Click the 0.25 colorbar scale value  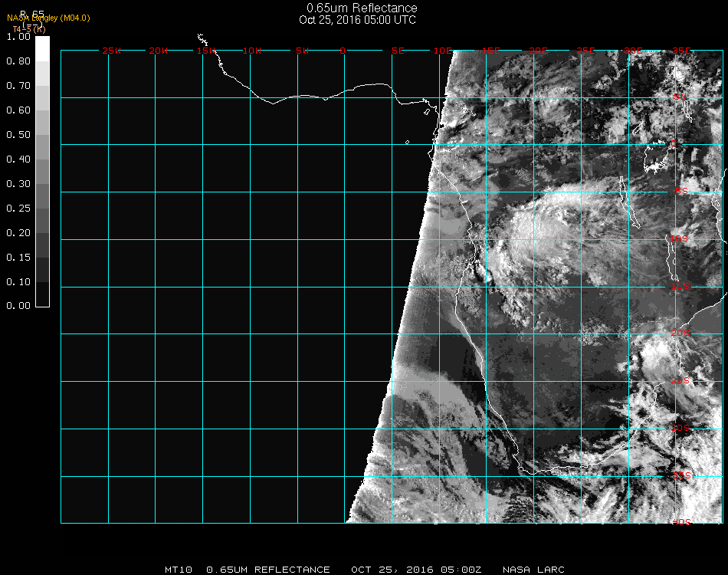18,209
